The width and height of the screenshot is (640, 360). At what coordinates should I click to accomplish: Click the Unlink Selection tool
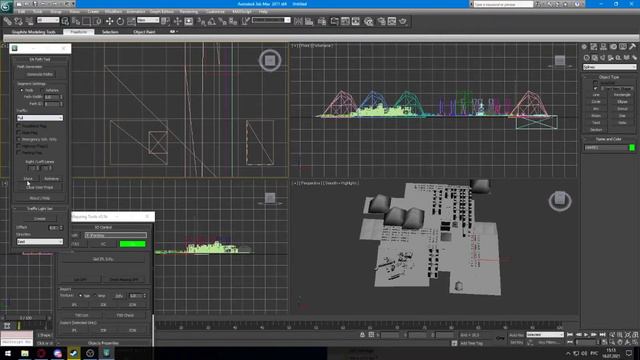[18, 21]
